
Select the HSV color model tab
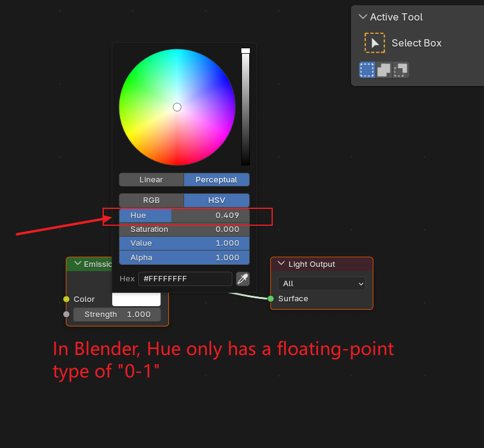217,200
